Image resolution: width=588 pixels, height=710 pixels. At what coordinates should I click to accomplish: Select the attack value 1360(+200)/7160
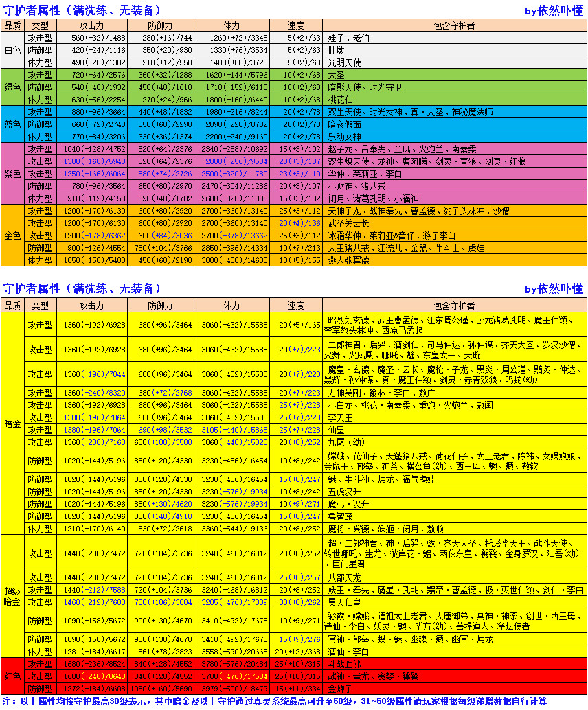click(x=94, y=442)
